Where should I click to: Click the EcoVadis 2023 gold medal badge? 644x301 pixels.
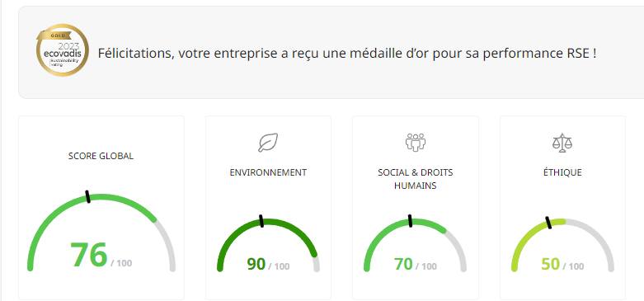63,50
